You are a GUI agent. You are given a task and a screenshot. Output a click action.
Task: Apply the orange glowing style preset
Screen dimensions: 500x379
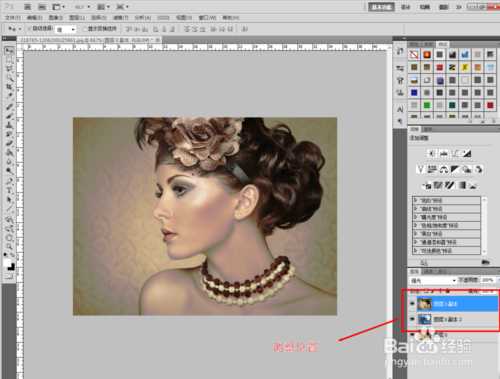(427, 54)
